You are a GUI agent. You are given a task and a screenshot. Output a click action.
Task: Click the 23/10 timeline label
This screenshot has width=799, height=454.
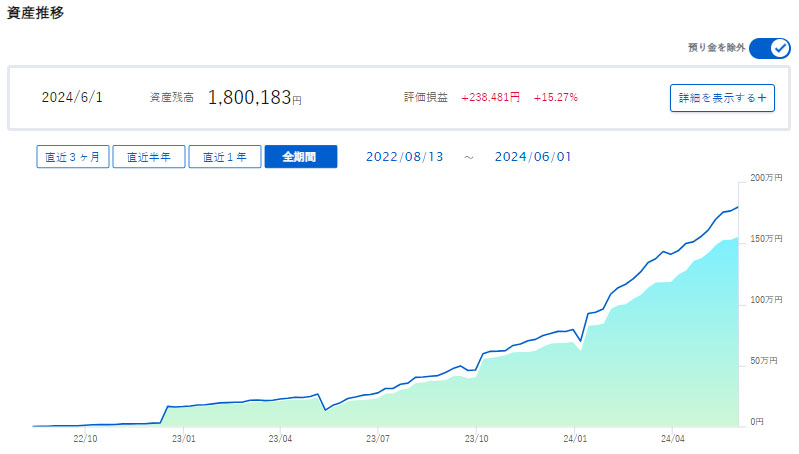coord(477,438)
